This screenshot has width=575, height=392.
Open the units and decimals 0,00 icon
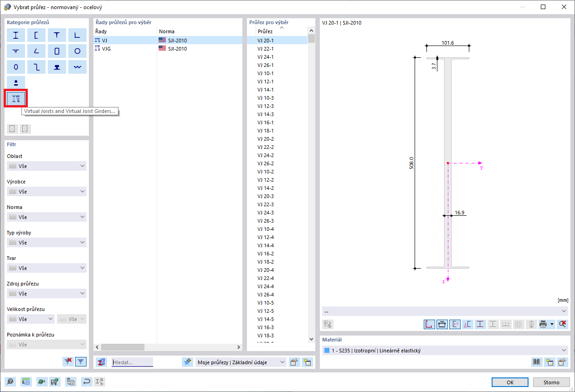click(x=26, y=382)
